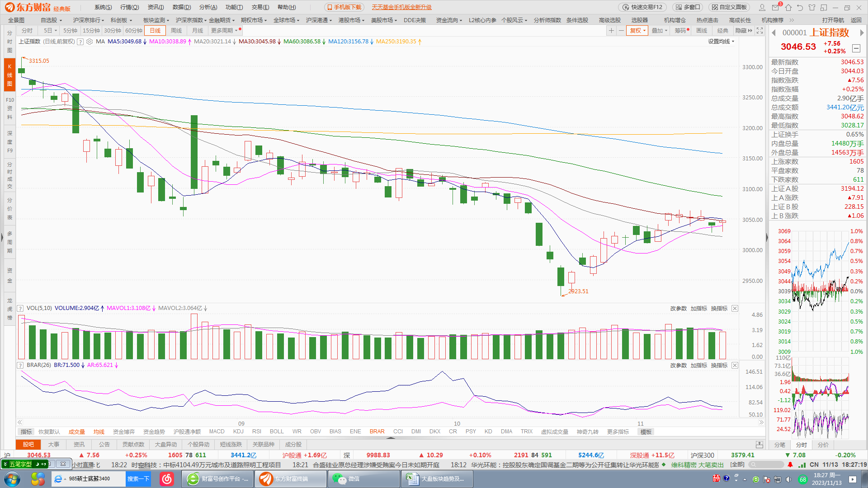This screenshot has height=488, width=868.
Task: Expand the 板块监测 dropdown
Action: pos(156,20)
